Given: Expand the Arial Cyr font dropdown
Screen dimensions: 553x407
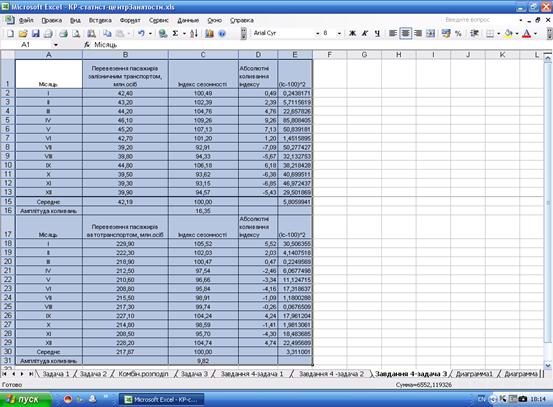Looking at the screenshot, I should 317,34.
